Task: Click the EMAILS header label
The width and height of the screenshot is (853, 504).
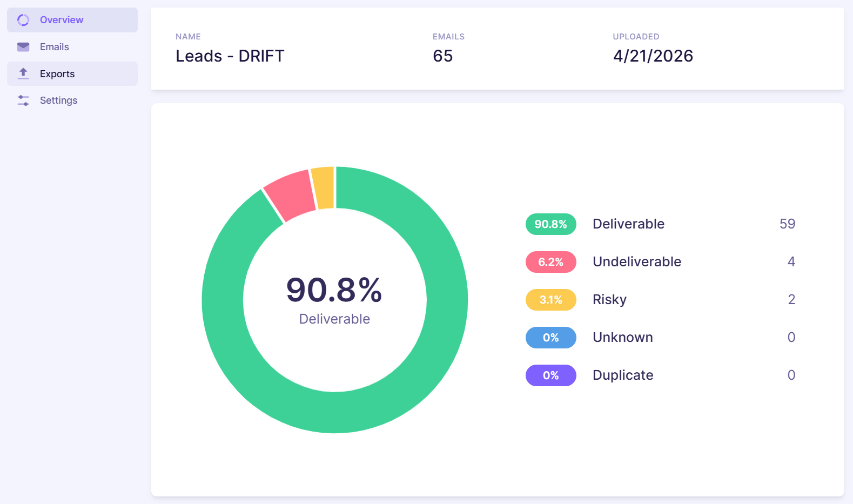Action: pyautogui.click(x=448, y=37)
